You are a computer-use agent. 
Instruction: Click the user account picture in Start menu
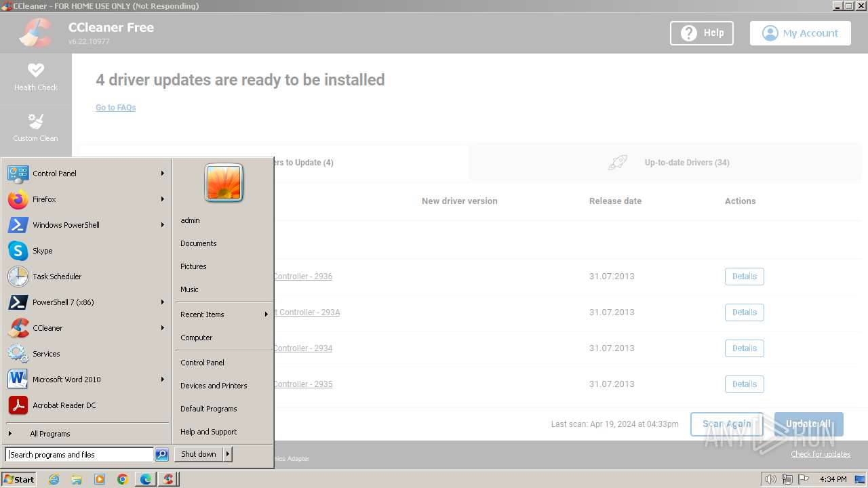[x=224, y=183]
